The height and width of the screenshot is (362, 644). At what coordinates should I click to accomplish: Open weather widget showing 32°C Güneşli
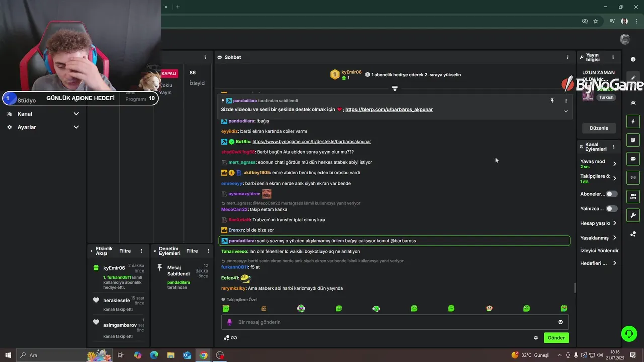pyautogui.click(x=530, y=355)
